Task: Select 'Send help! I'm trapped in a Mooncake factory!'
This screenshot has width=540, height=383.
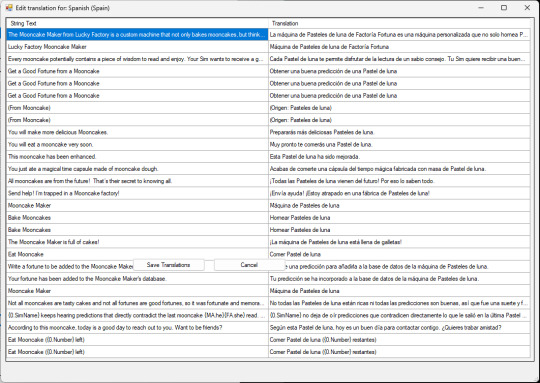Action: 137,193
